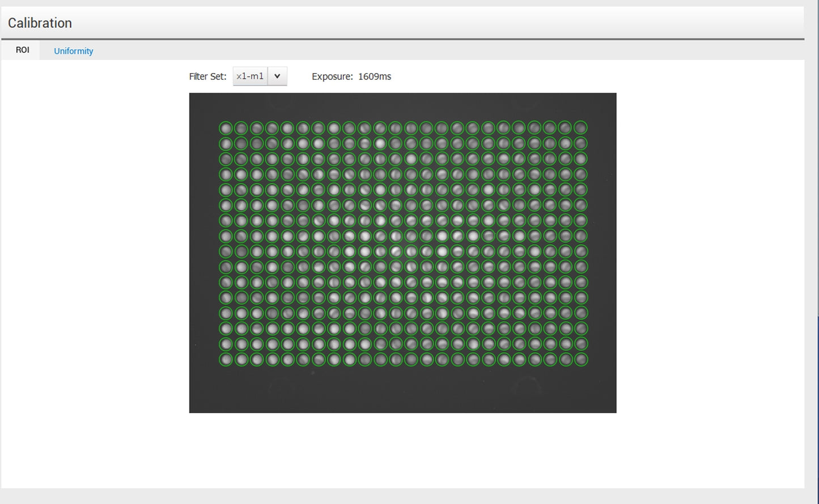
Task: Click the Exposure 1609ms value
Action: 375,76
